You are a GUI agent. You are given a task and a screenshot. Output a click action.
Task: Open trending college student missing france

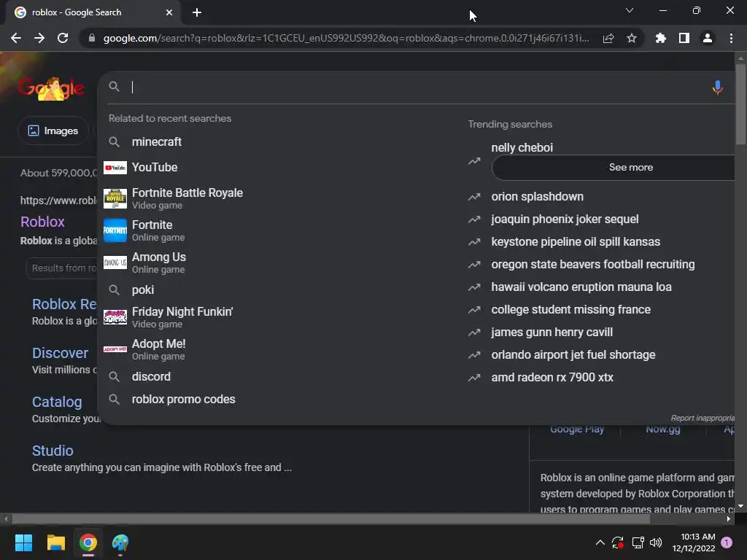click(570, 309)
